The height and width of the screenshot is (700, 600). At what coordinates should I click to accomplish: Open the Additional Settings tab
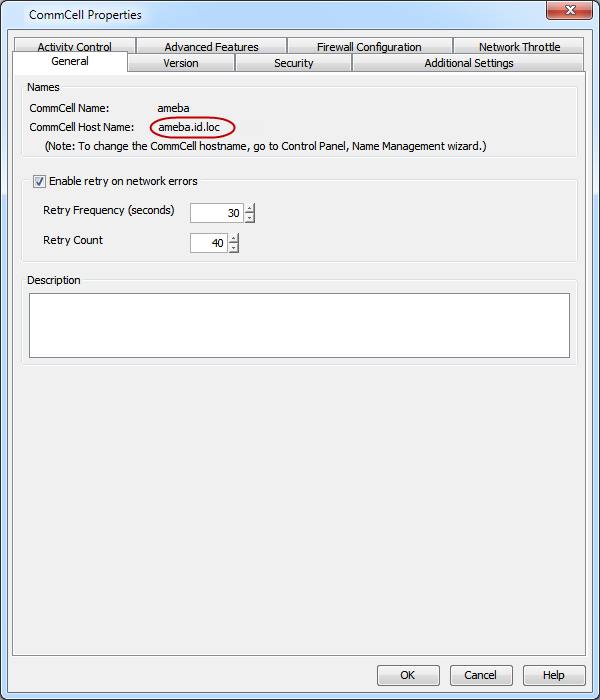point(469,63)
